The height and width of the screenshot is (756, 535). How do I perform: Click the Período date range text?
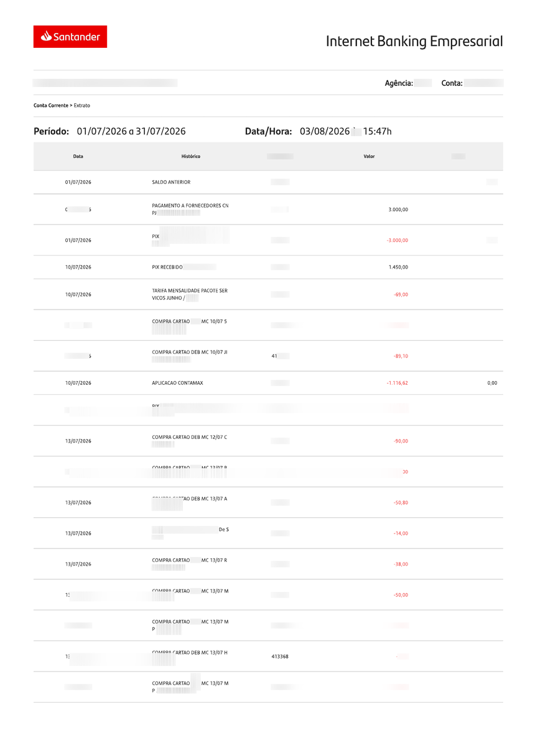pos(131,131)
